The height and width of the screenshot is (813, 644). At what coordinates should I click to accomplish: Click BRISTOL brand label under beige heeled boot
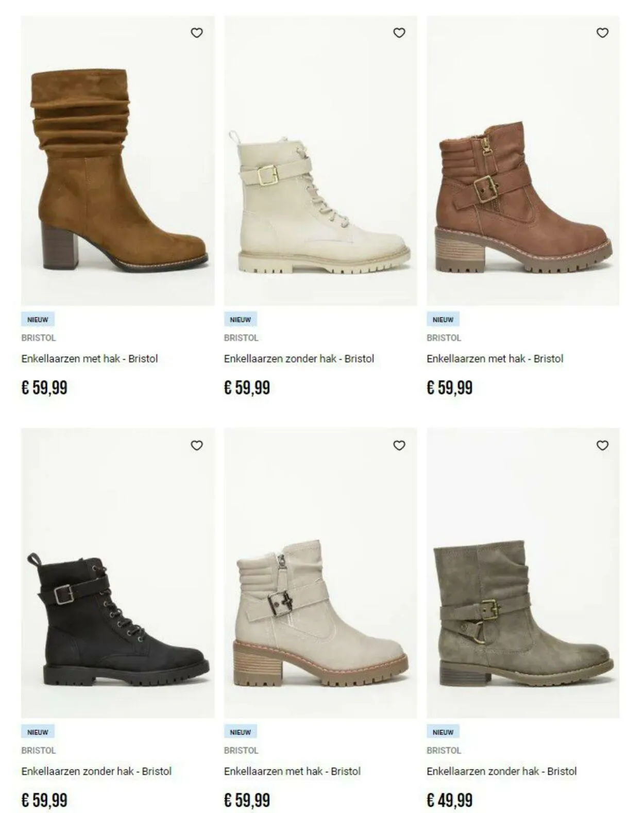click(x=241, y=750)
